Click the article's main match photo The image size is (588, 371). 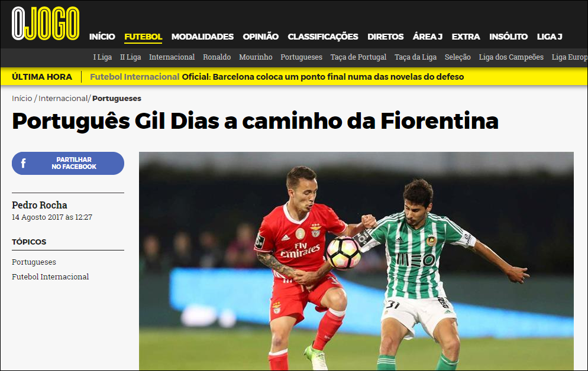(356, 261)
